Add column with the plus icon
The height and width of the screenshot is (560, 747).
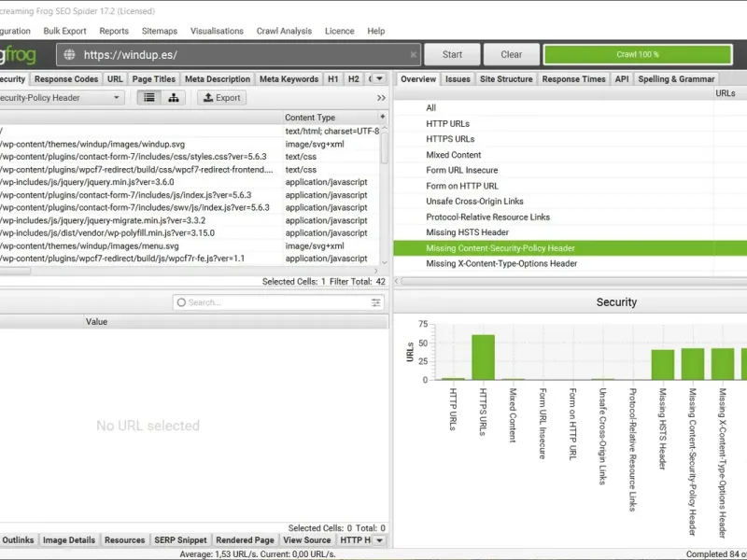tap(383, 117)
